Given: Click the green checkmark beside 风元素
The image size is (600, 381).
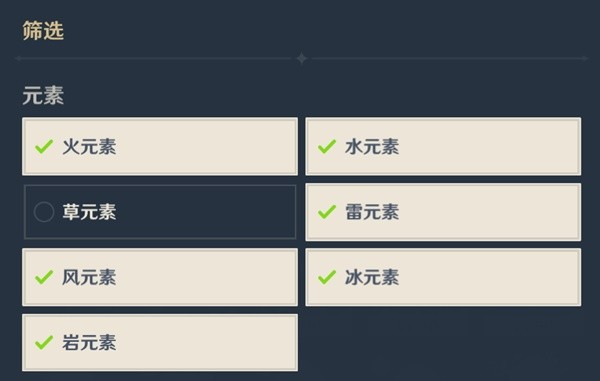Looking at the screenshot, I should [44, 277].
